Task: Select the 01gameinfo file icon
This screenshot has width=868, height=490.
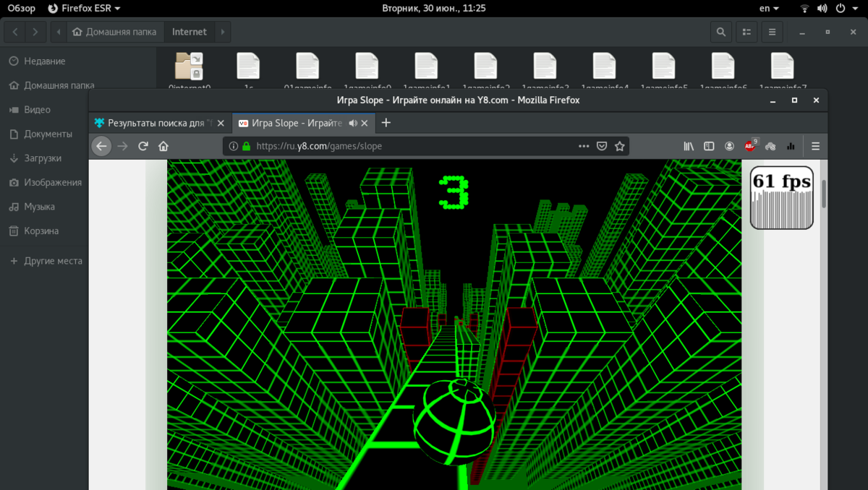Action: tap(307, 66)
